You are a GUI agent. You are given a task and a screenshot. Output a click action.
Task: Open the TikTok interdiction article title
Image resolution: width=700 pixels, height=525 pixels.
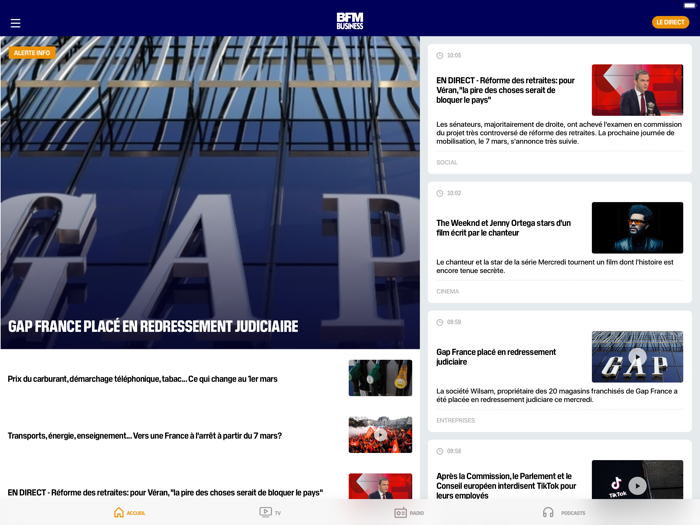click(x=506, y=486)
